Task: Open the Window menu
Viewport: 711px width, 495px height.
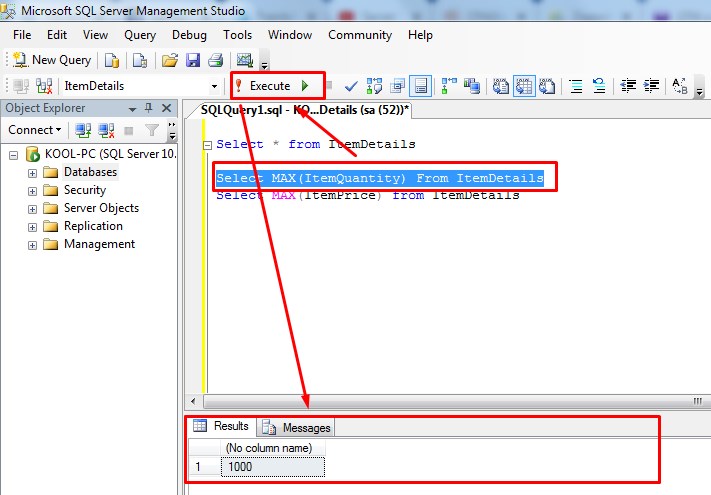Action: (x=290, y=35)
